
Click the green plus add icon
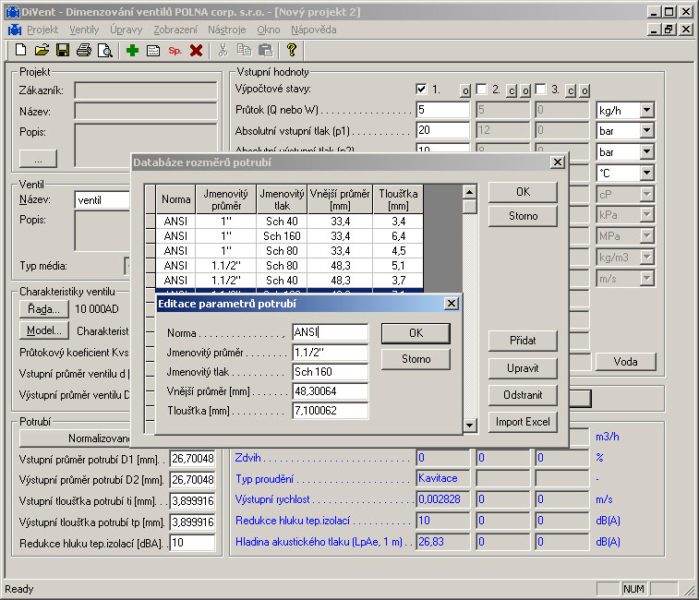132,50
